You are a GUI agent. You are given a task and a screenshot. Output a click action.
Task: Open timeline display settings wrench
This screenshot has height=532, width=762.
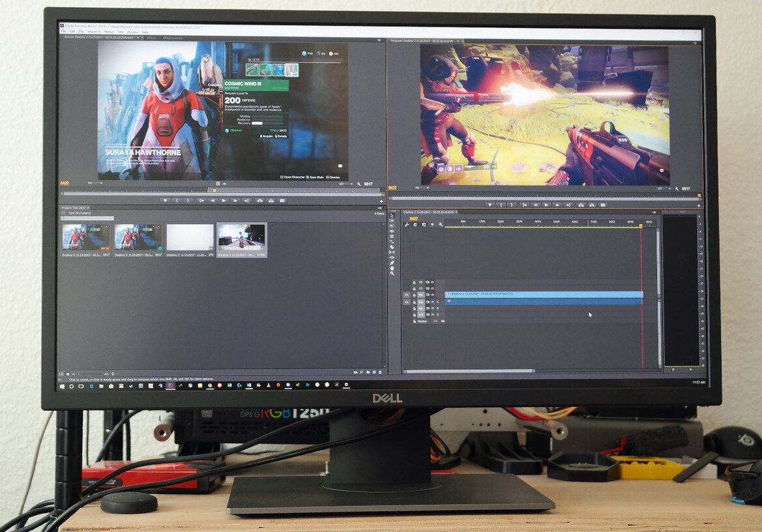(x=441, y=224)
